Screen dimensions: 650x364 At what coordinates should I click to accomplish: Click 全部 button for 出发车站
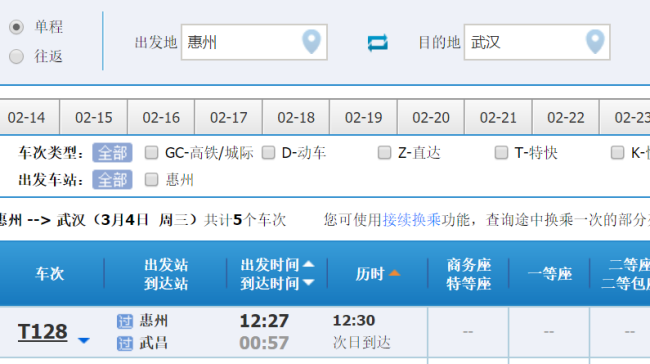(x=112, y=180)
